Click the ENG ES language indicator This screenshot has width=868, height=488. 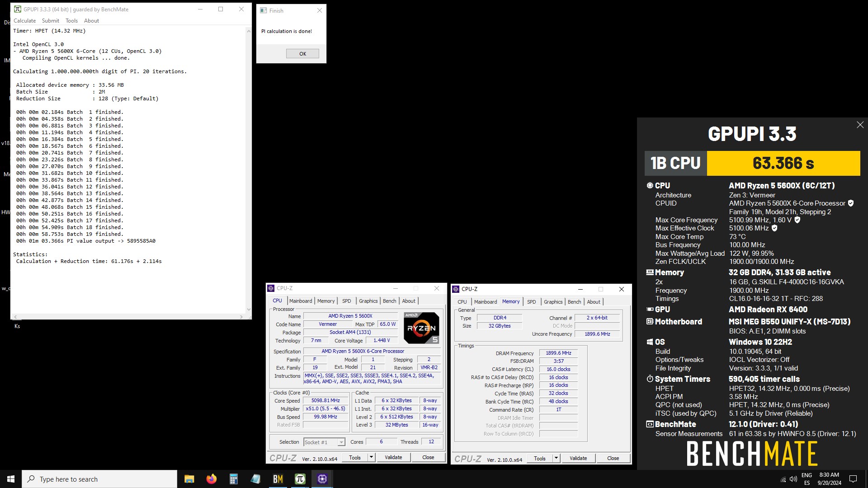click(x=807, y=479)
